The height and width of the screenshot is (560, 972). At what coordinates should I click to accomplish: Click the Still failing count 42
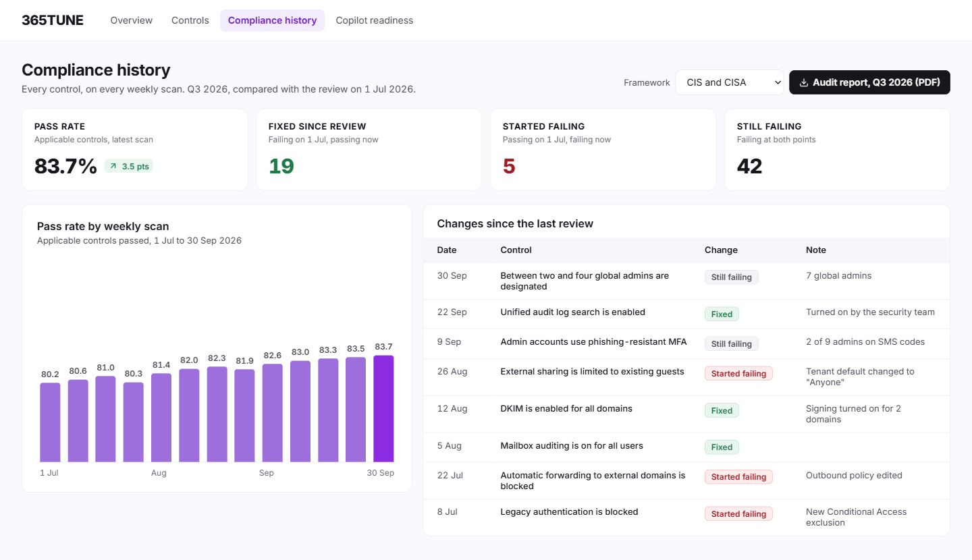coord(750,166)
